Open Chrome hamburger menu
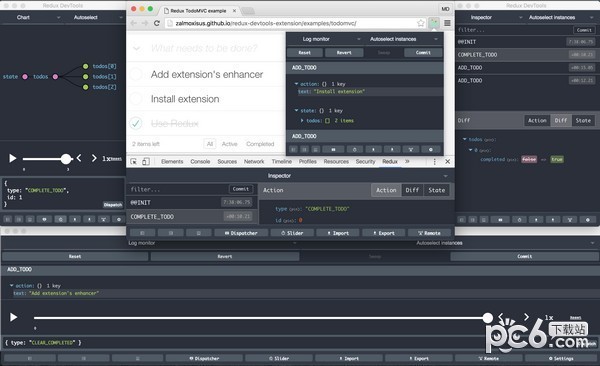Image resolution: width=600 pixels, height=366 pixels. click(447, 23)
